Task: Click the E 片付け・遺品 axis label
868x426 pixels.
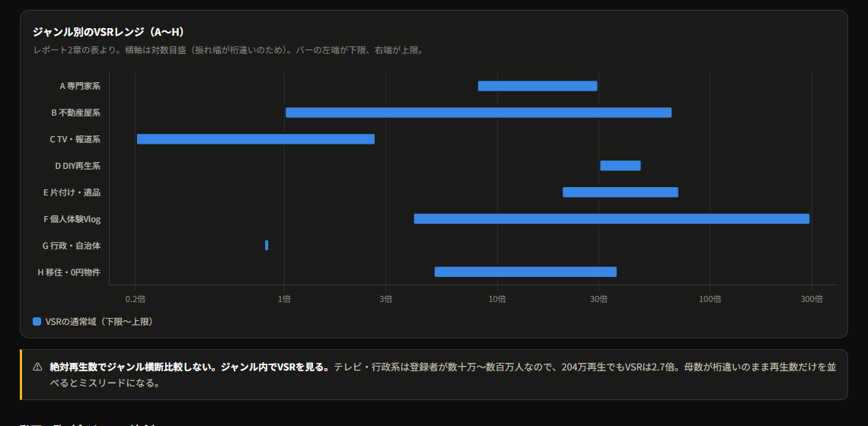Action: 72,192
